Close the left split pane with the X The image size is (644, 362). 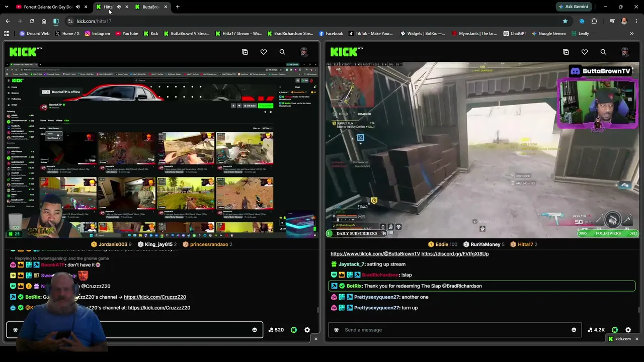point(316,339)
